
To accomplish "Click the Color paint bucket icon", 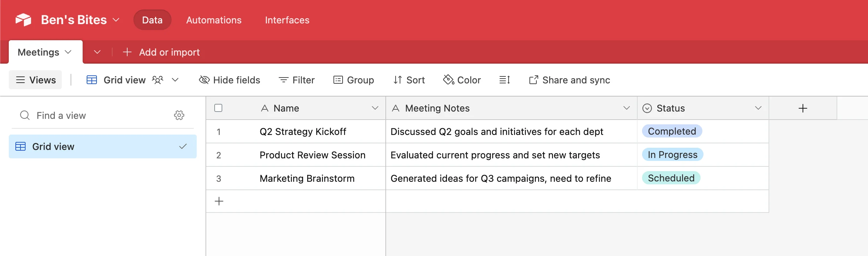I will click(x=448, y=80).
